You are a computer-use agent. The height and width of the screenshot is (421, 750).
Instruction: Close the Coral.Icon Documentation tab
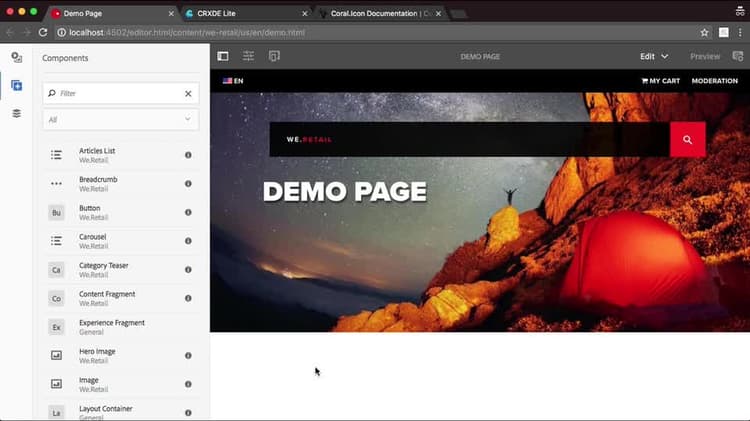(x=438, y=13)
